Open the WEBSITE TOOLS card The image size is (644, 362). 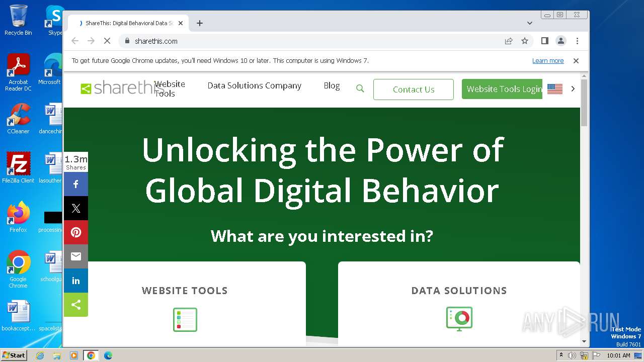click(x=185, y=304)
